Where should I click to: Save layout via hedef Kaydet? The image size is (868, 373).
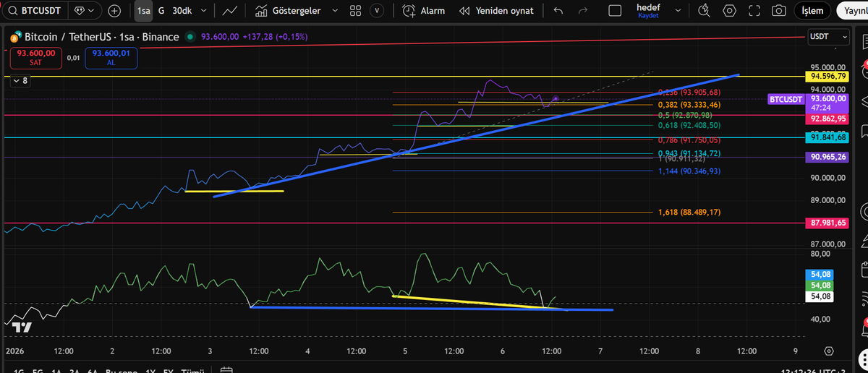(x=648, y=11)
